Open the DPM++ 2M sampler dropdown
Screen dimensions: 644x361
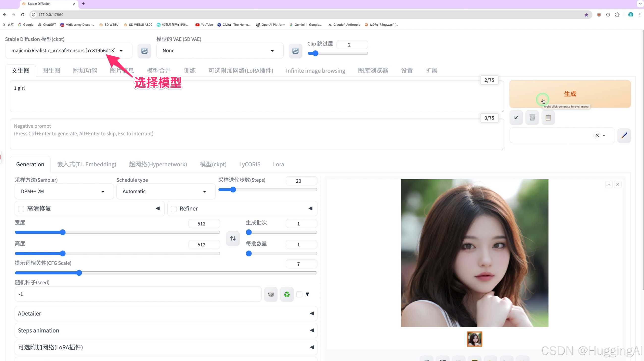[64, 191]
